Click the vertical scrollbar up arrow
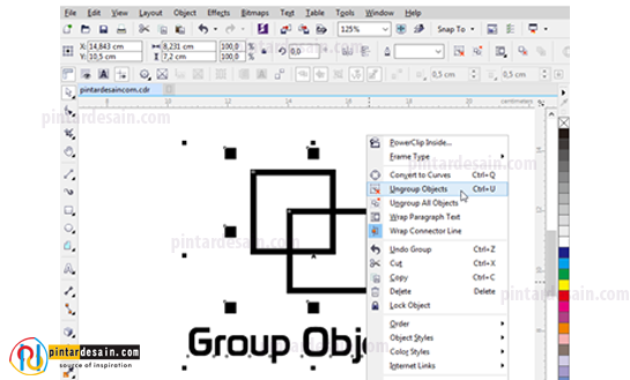 (551, 114)
